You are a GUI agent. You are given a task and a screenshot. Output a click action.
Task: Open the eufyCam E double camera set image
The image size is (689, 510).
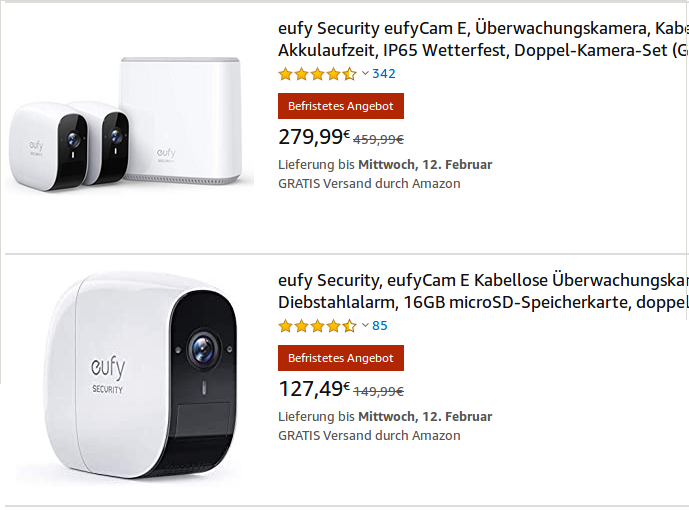127,126
